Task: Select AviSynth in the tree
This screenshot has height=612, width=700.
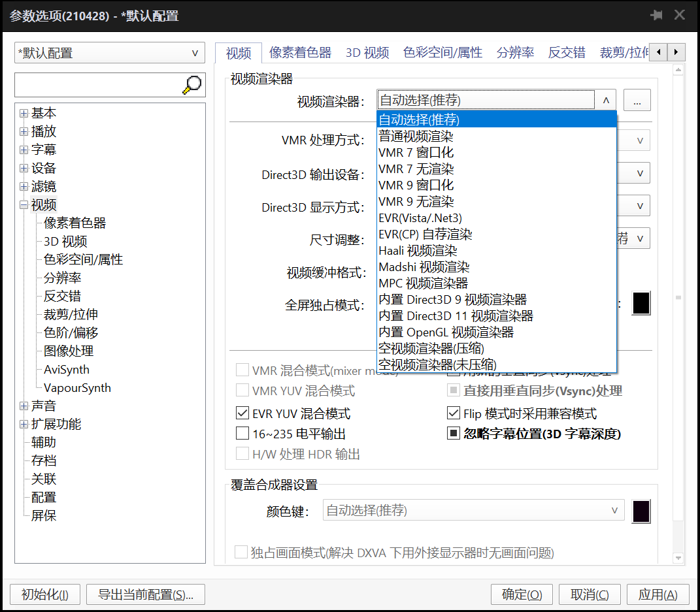Action: (67, 369)
